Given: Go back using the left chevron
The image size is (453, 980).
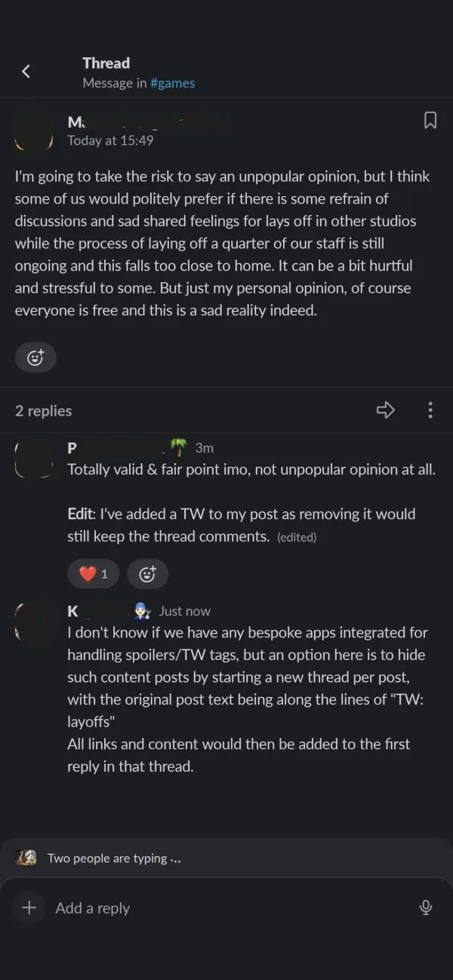Looking at the screenshot, I should (x=26, y=72).
